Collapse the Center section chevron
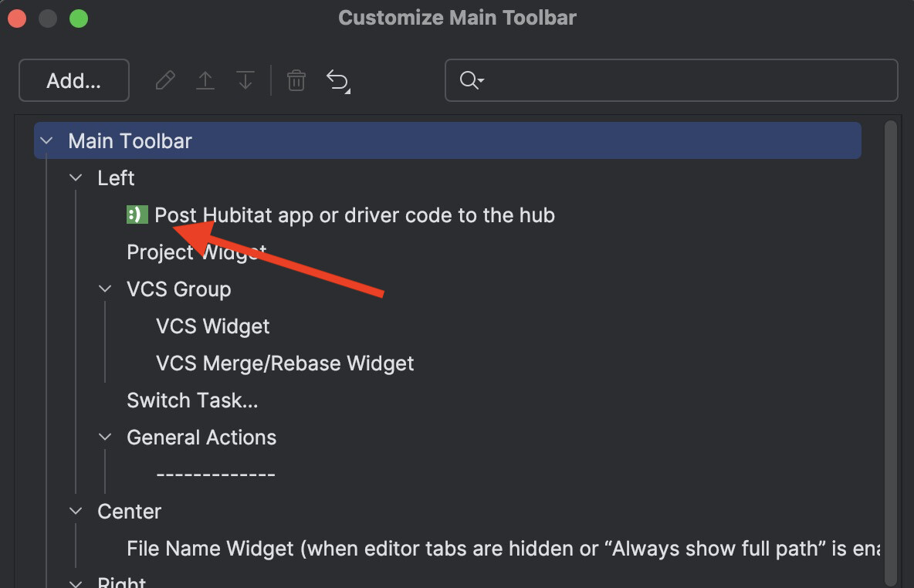The width and height of the screenshot is (914, 588). (x=76, y=511)
